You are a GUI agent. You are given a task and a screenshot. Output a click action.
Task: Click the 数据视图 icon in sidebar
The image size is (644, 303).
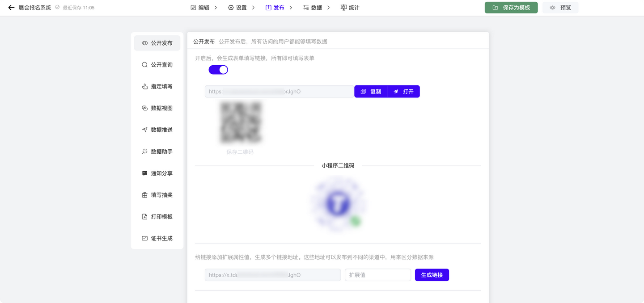tap(144, 108)
